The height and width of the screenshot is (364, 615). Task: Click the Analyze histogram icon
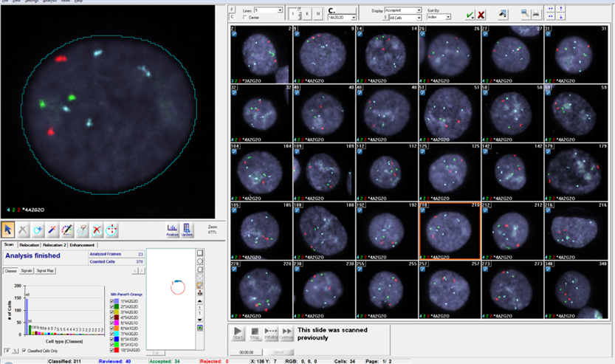point(172,230)
